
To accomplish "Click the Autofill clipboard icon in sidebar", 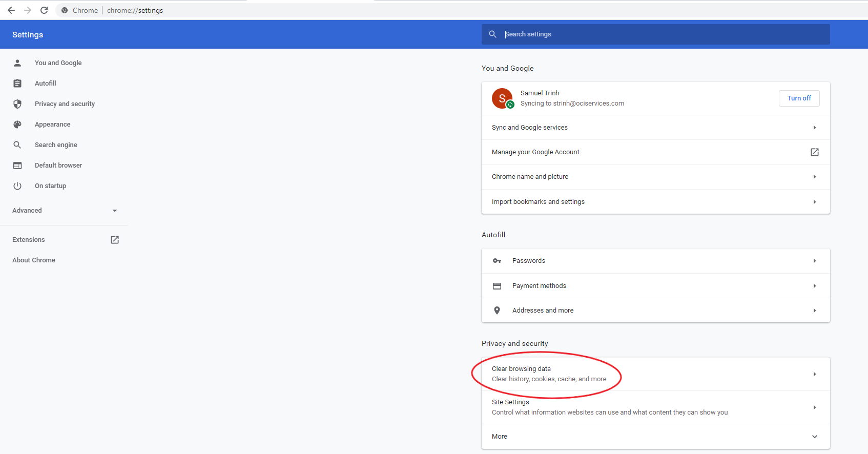I will point(17,83).
